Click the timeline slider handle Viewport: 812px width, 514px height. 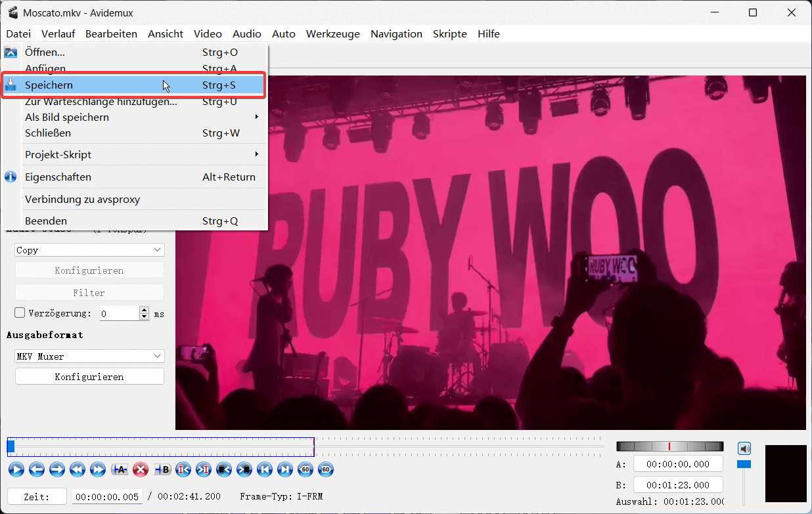(x=11, y=446)
